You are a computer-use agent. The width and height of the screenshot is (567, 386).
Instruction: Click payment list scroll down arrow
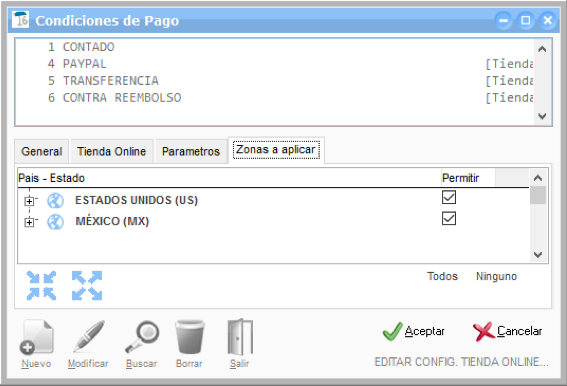pos(542,116)
